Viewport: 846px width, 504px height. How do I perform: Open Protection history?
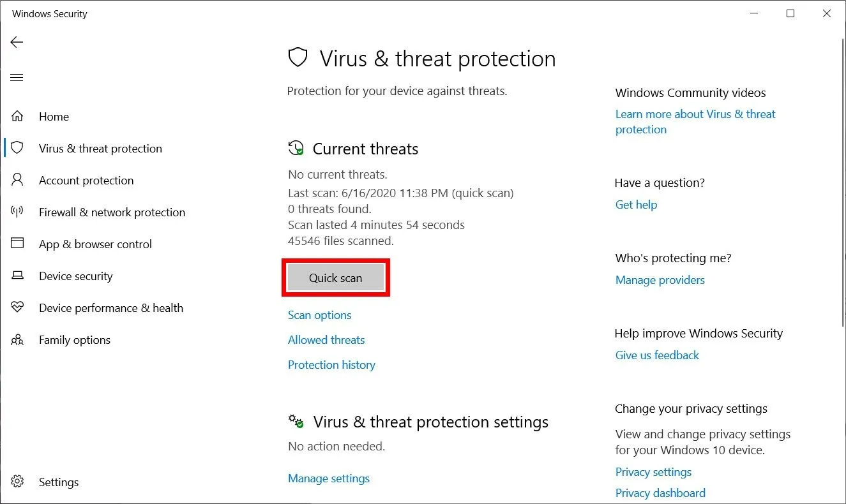(331, 365)
